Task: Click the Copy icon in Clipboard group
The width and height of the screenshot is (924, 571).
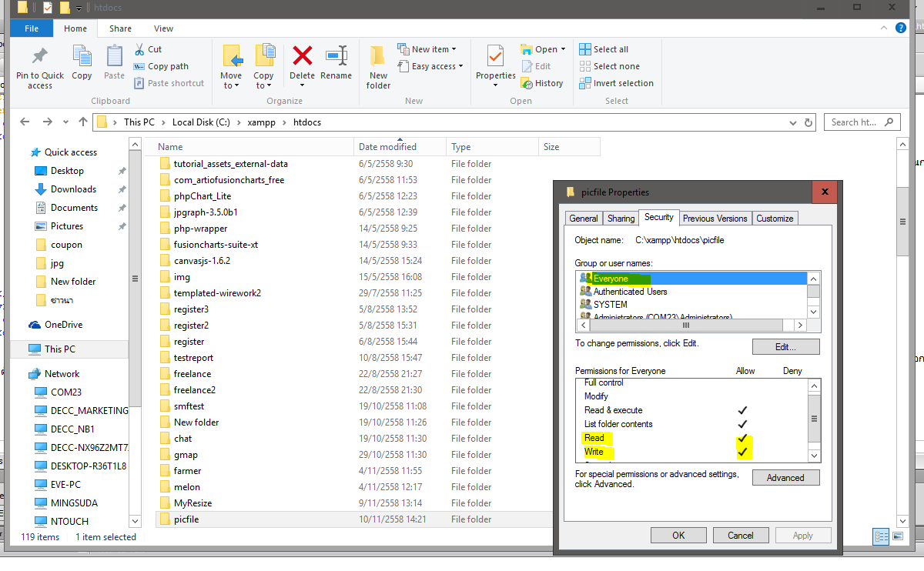Action: coord(82,56)
